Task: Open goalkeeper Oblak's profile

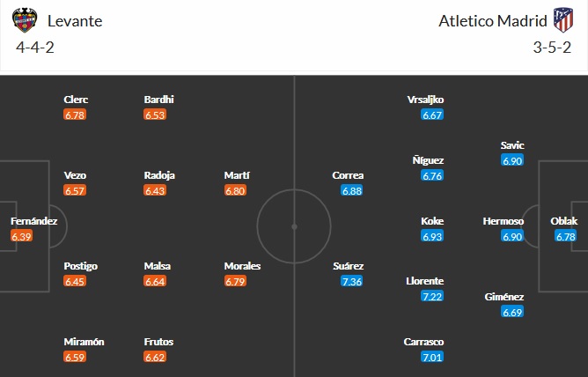Action: coord(564,221)
